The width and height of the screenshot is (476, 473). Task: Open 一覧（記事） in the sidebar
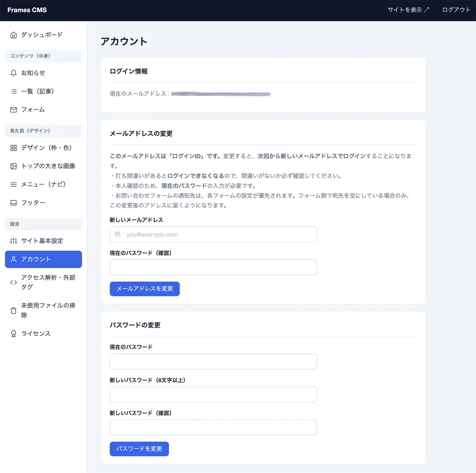(43, 91)
